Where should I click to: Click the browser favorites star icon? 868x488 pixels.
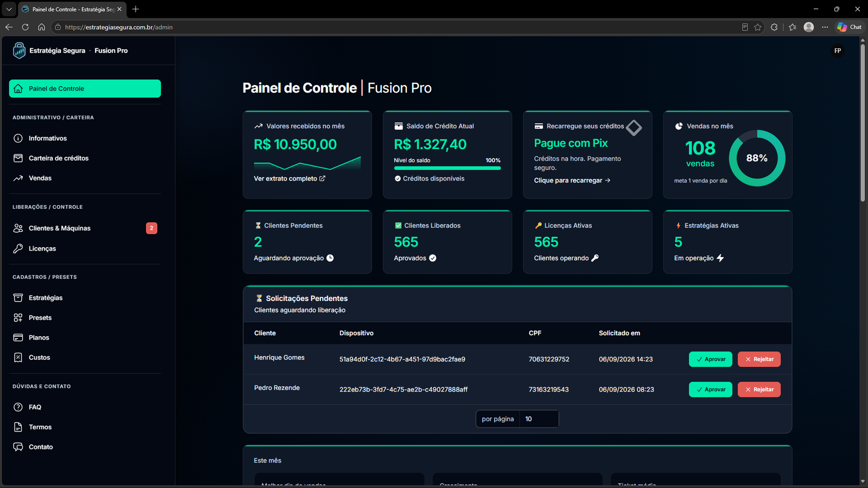[758, 27]
